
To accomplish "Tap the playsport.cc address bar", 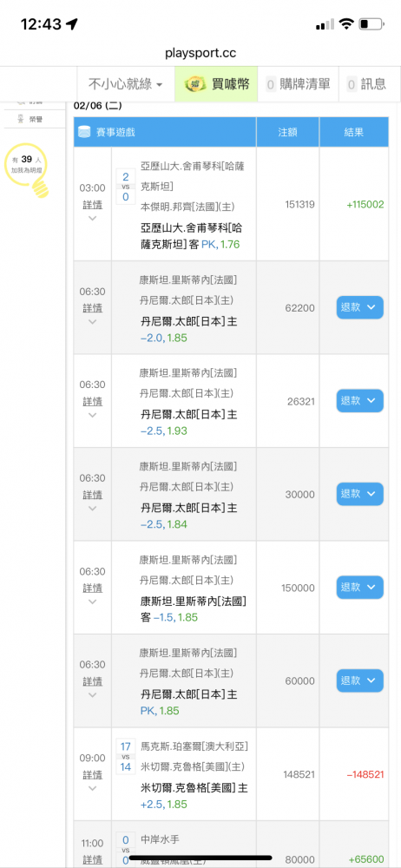I will (200, 53).
